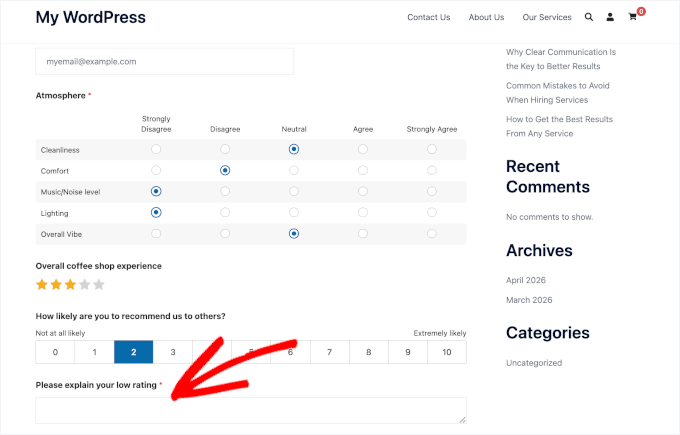This screenshot has width=680, height=435.
Task: Click the email address input field
Action: pos(164,62)
